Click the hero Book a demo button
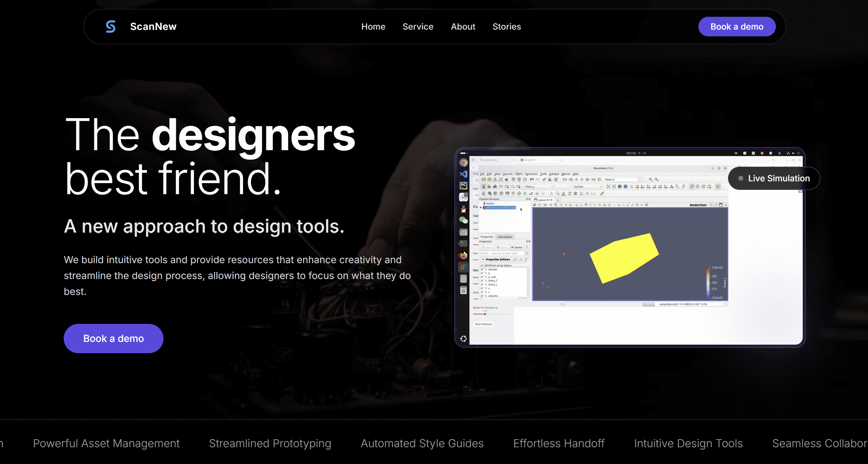 tap(113, 338)
